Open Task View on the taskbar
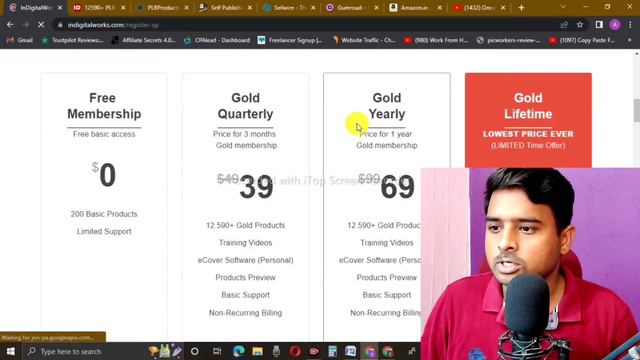The width and height of the screenshot is (640, 360). (217, 351)
